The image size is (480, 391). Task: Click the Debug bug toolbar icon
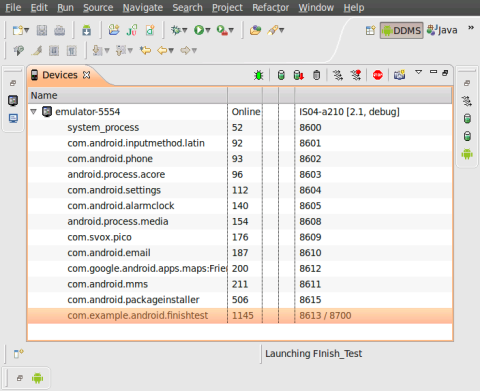click(x=176, y=30)
